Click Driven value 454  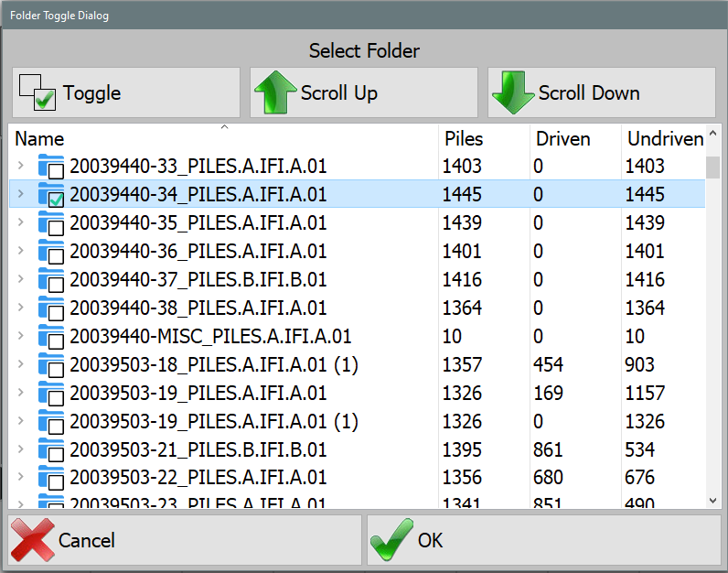tap(549, 365)
